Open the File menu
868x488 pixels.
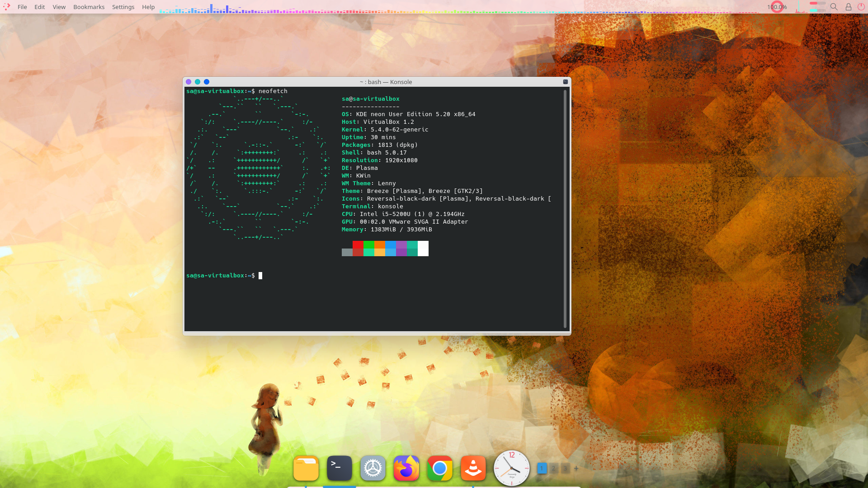point(22,7)
